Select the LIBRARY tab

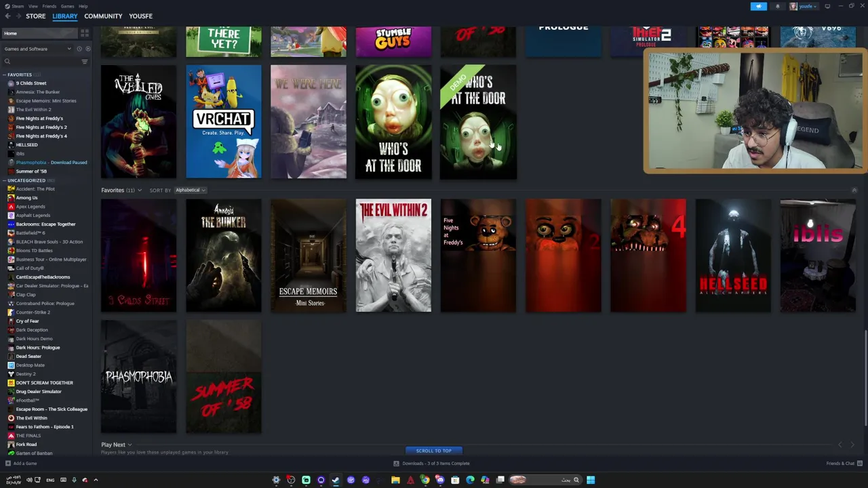[x=65, y=16]
